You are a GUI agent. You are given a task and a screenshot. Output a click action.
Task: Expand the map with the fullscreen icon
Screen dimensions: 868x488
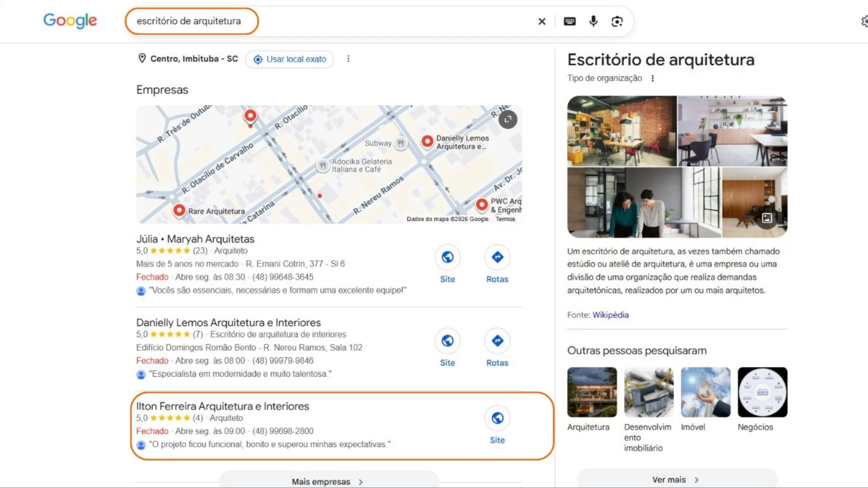tap(508, 119)
